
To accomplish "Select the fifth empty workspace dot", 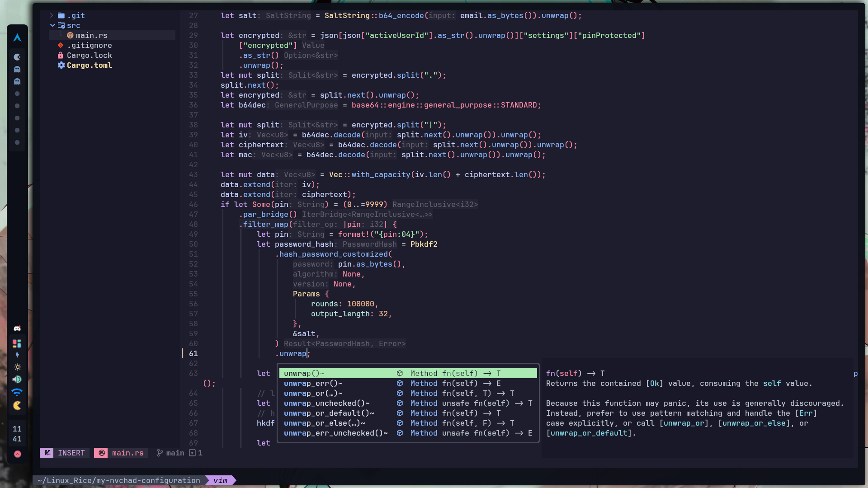I will click(17, 142).
